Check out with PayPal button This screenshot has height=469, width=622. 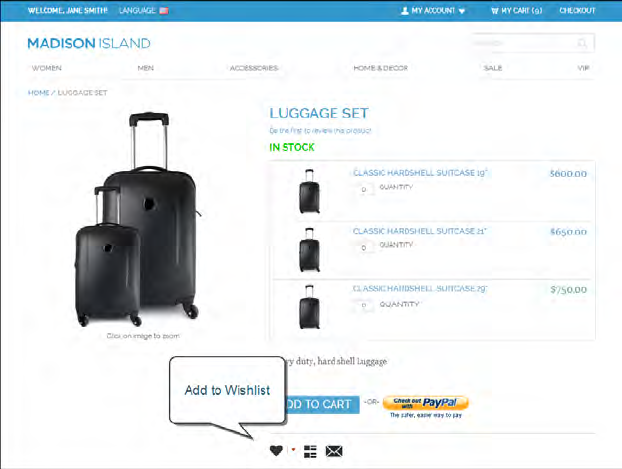click(426, 403)
